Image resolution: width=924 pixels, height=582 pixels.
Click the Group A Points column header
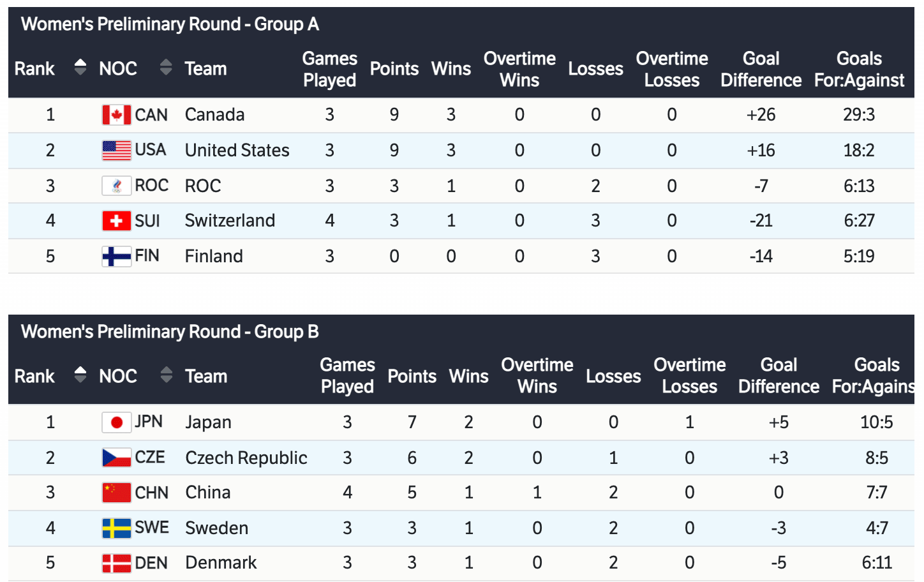point(394,69)
